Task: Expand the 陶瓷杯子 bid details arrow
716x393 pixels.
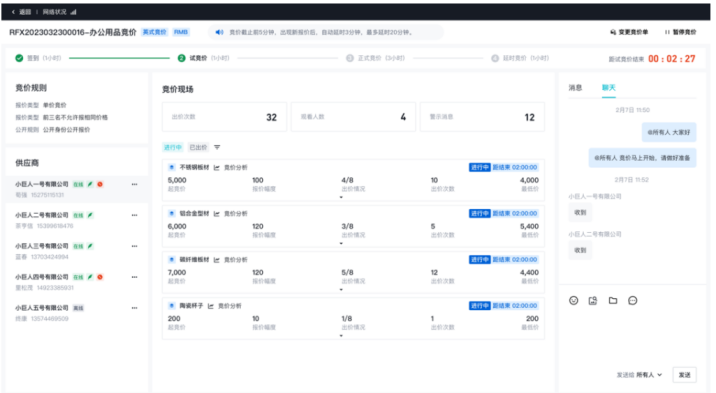Action: coord(341,335)
